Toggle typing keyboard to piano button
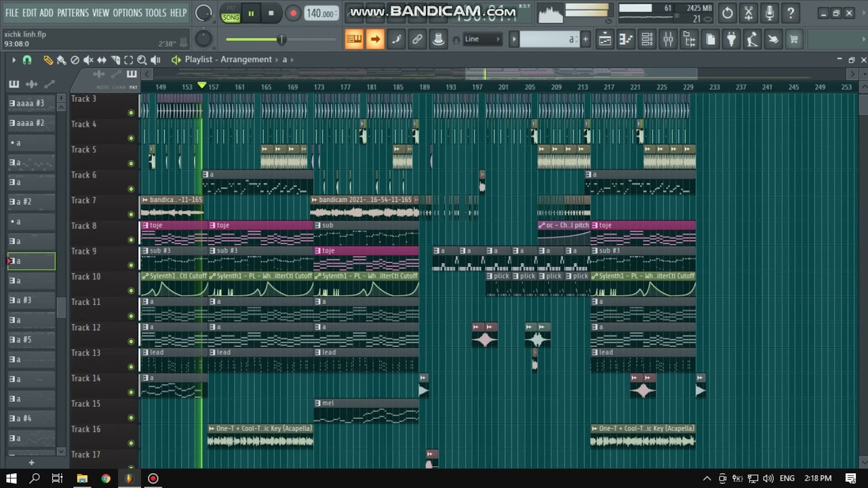 354,39
